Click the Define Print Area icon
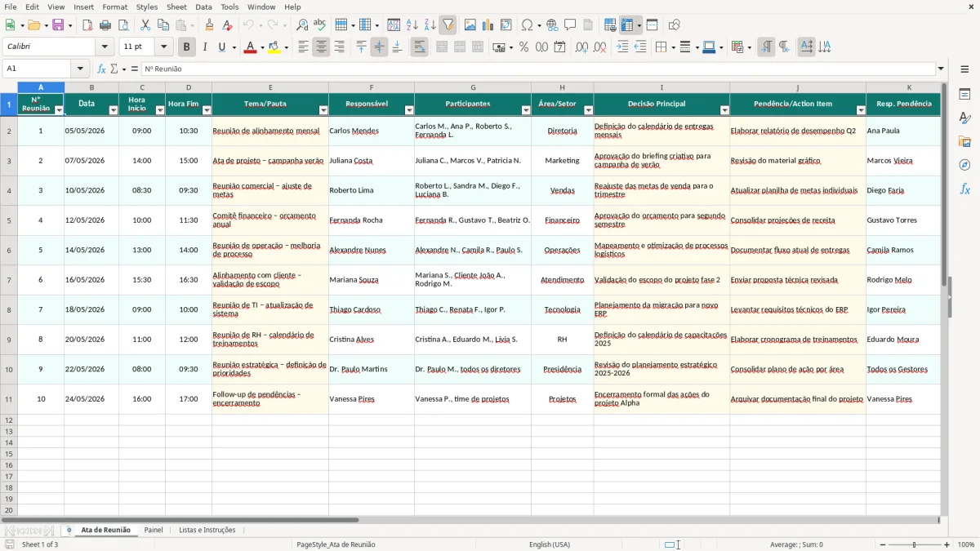This screenshot has width=980, height=551. [x=610, y=25]
